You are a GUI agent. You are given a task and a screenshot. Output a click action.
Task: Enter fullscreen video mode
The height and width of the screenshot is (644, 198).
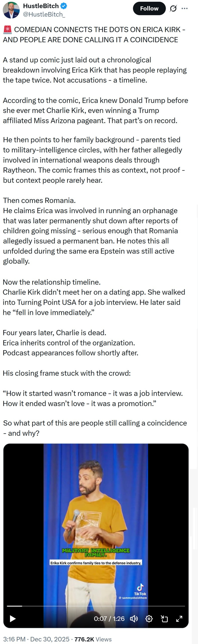point(179,619)
